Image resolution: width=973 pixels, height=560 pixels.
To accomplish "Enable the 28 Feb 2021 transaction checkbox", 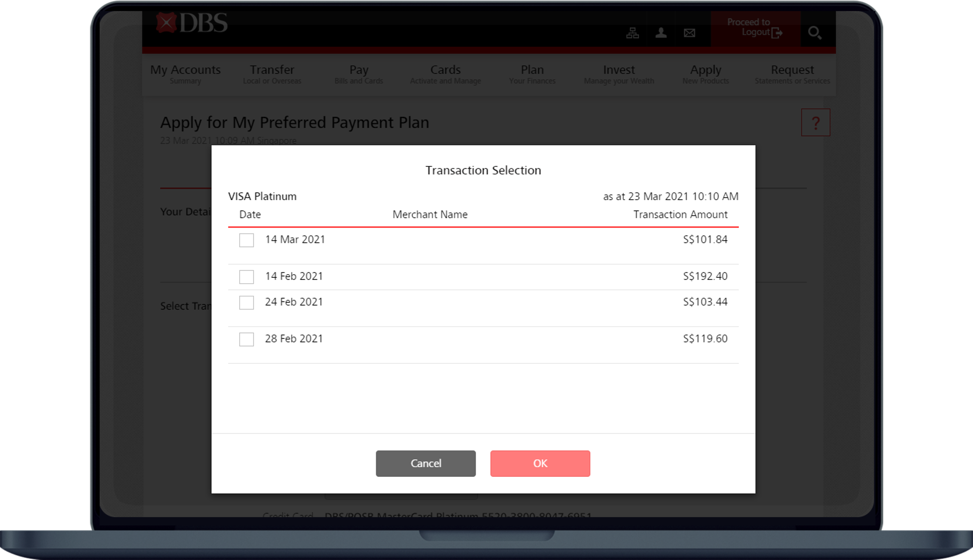I will (x=247, y=339).
